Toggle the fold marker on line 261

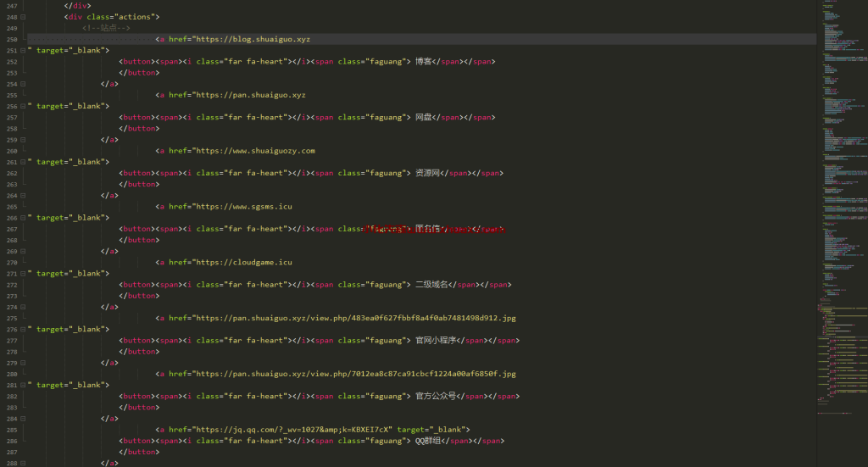pyautogui.click(x=23, y=162)
